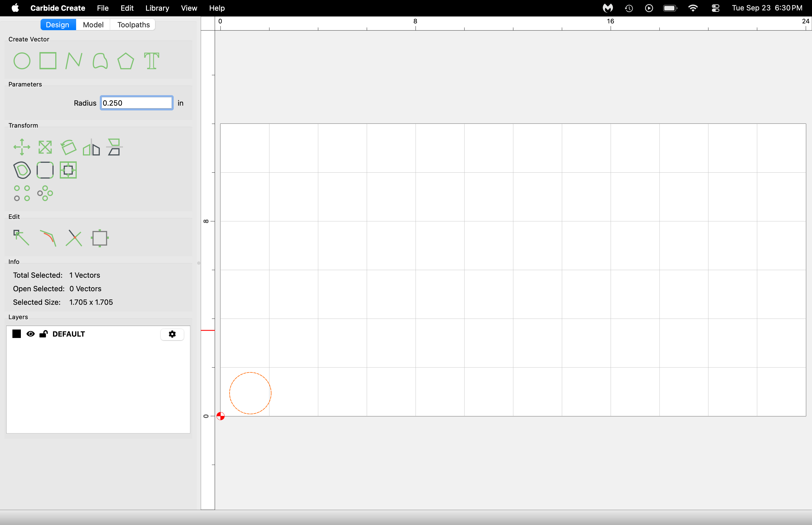Image resolution: width=812 pixels, height=525 pixels.
Task: Select the Polygon shape tool
Action: [125, 61]
